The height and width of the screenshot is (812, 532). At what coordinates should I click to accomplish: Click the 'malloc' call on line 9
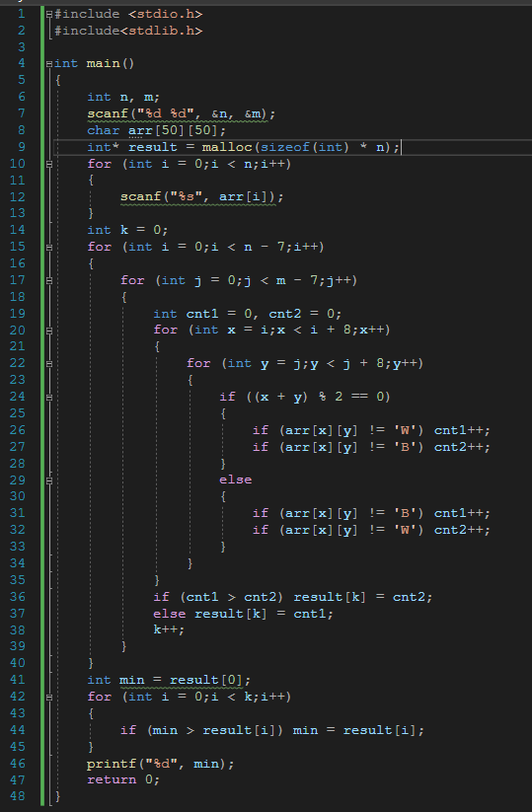coord(227,147)
